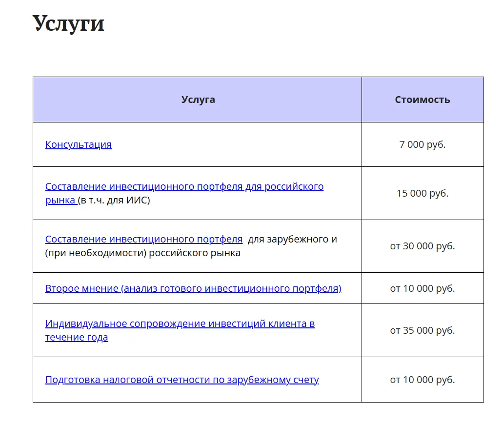
Task: Click the Стоимость column header
Action: click(423, 100)
